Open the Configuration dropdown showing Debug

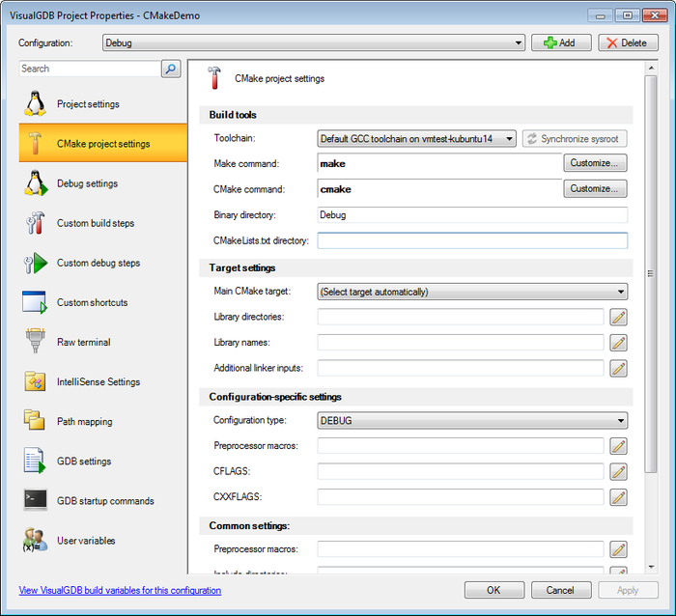click(x=314, y=42)
